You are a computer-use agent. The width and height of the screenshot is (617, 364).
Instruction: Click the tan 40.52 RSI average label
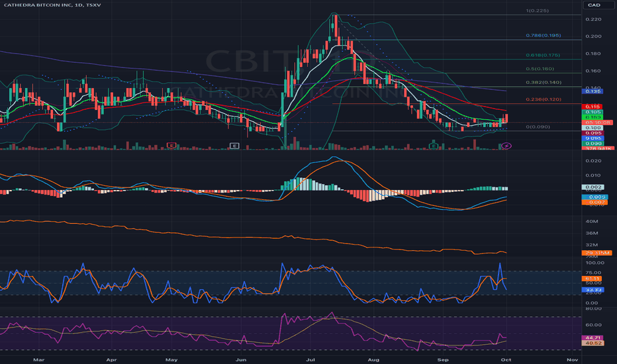click(x=593, y=343)
